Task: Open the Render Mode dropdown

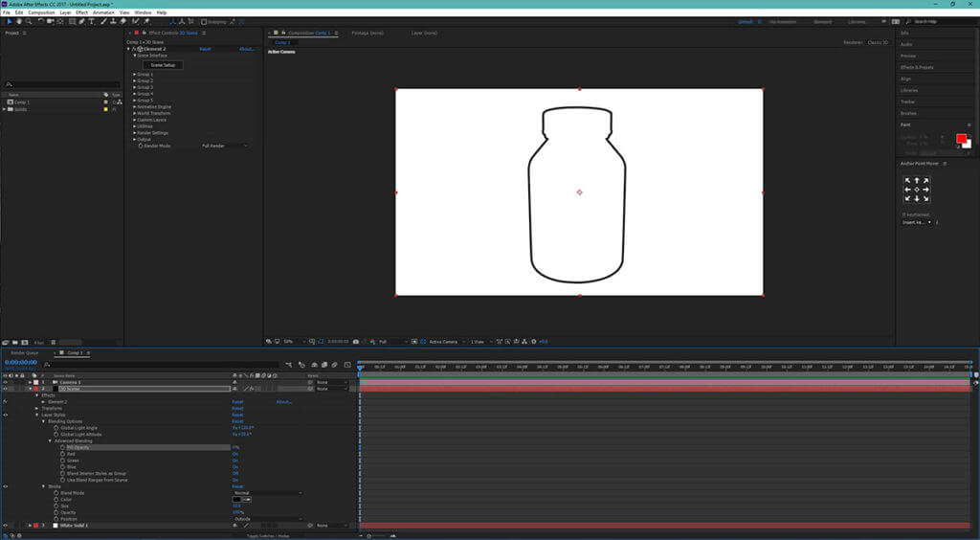Action: (224, 146)
